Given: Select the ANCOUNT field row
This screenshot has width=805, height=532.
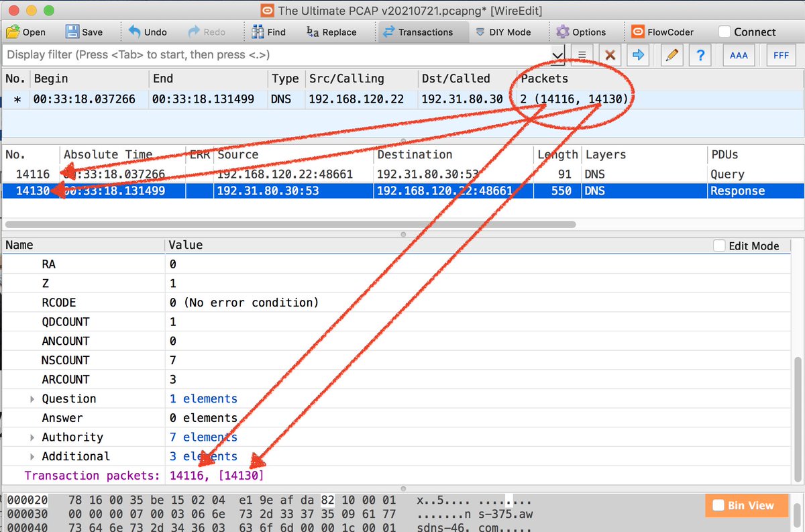Looking at the screenshot, I should [397, 341].
